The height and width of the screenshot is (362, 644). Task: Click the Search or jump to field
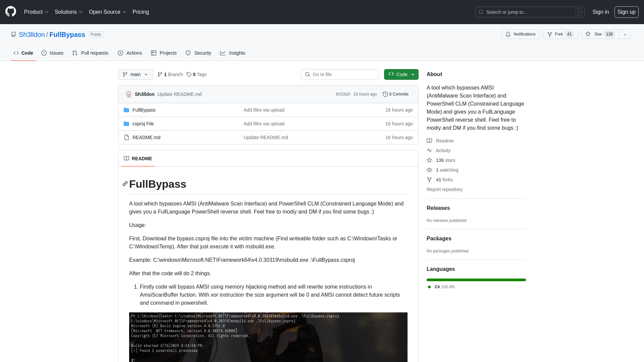click(530, 12)
